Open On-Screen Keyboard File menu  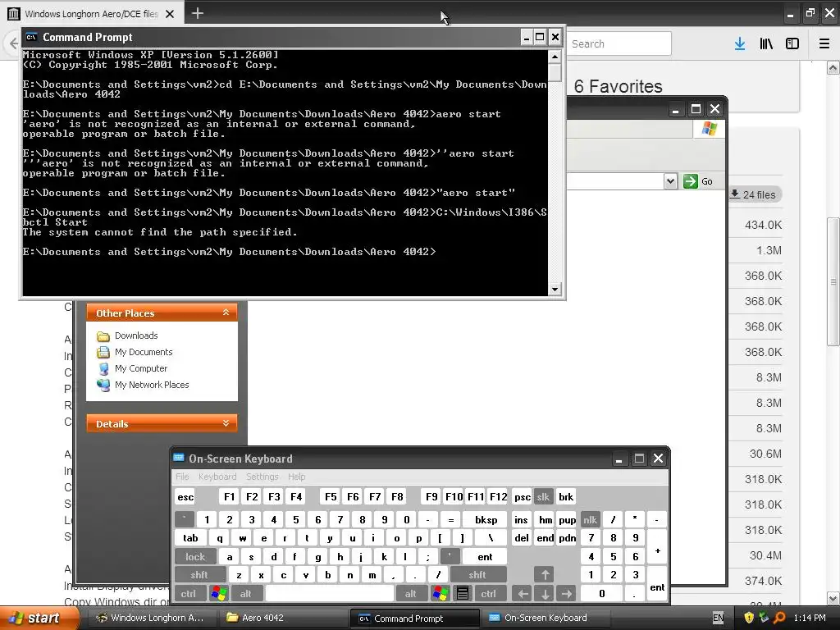[182, 477]
